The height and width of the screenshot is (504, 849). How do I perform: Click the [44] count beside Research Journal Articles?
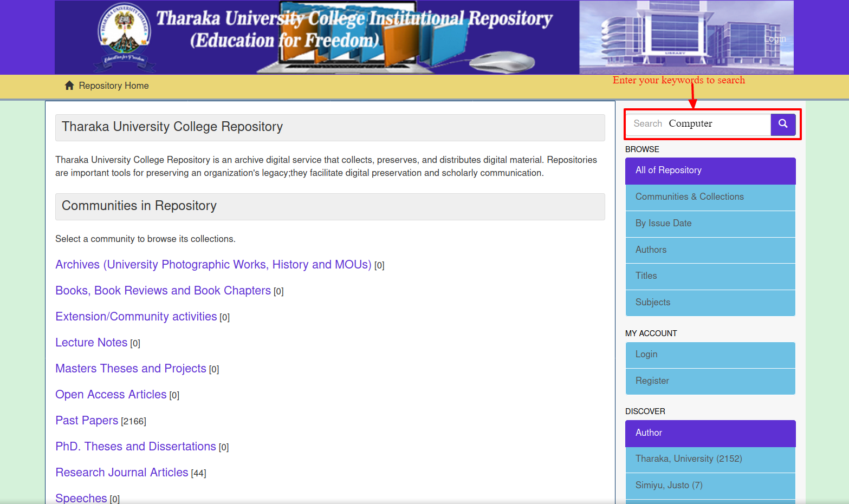pos(198,473)
